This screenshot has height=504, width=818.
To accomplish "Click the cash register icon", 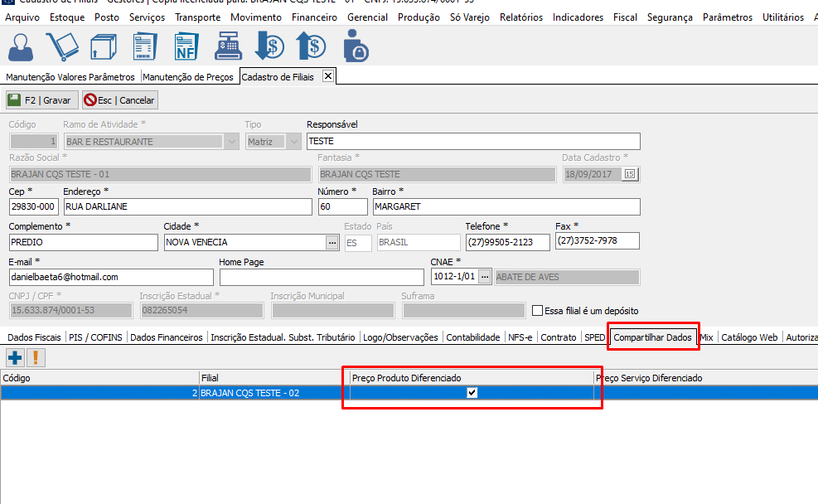I will (228, 46).
